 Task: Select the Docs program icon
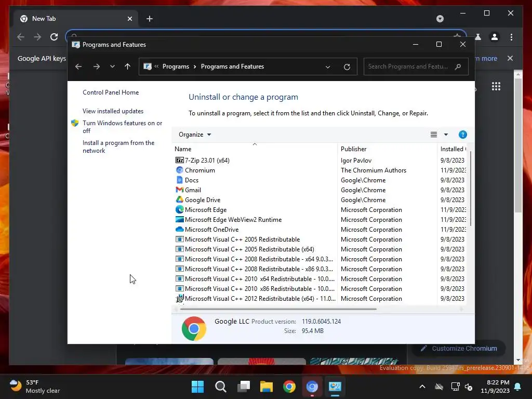[x=179, y=180]
